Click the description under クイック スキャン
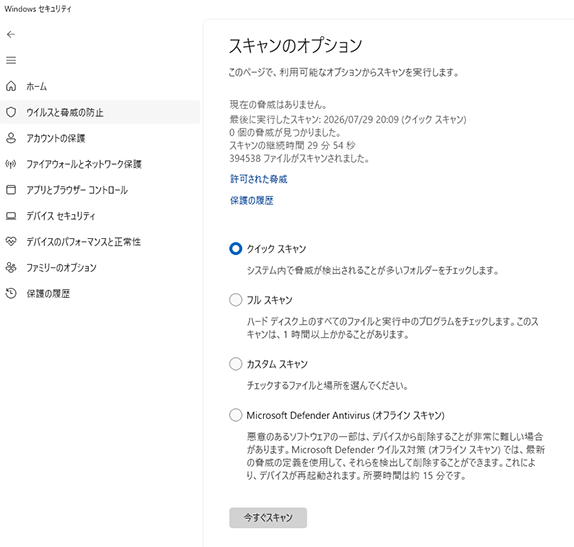 (x=373, y=271)
